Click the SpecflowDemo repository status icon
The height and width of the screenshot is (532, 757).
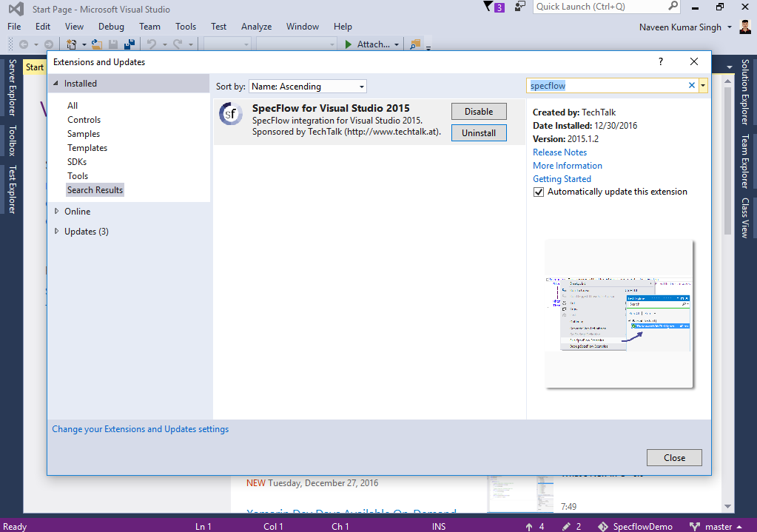603,527
